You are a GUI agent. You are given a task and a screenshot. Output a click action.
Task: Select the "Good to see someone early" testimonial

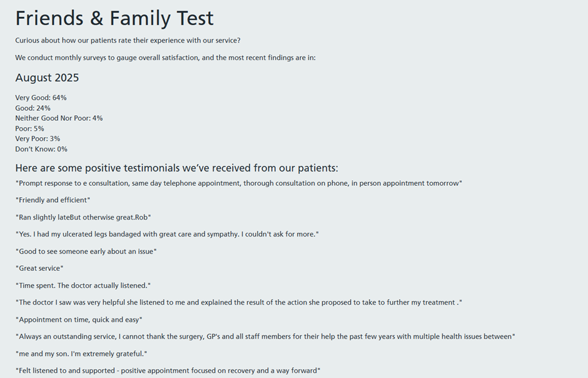(86, 251)
